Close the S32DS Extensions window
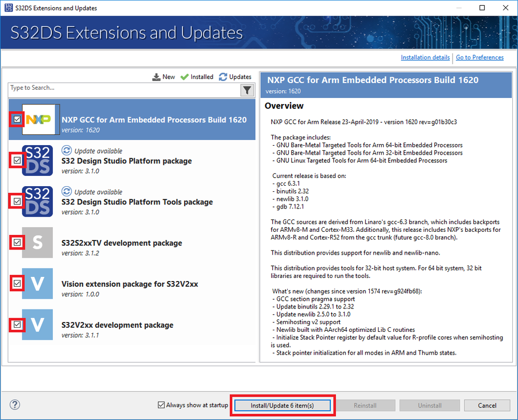This screenshot has width=518, height=420. (506, 8)
